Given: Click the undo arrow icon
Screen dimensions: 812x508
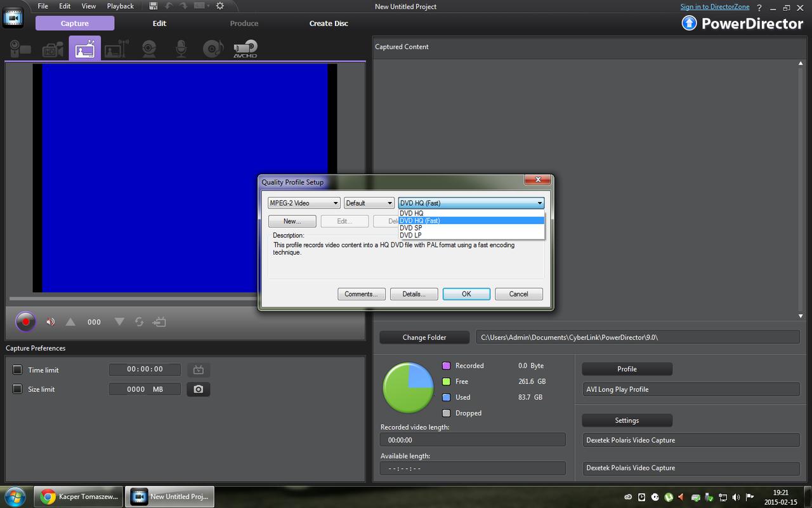Looking at the screenshot, I should tap(169, 6).
